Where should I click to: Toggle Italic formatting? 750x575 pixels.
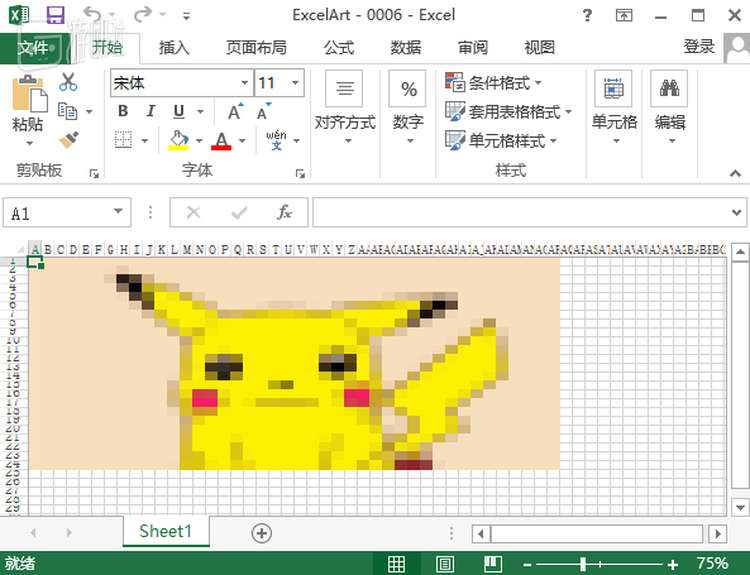[151, 112]
